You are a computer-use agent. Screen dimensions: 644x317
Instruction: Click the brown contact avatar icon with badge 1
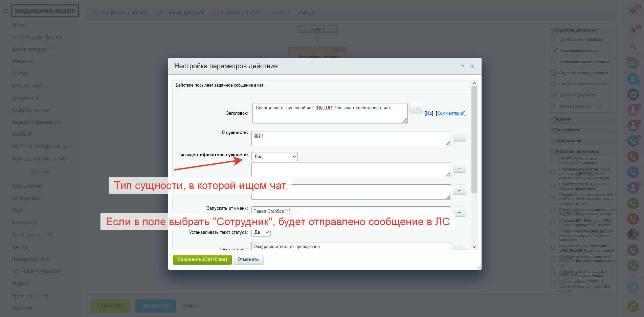pyautogui.click(x=633, y=125)
